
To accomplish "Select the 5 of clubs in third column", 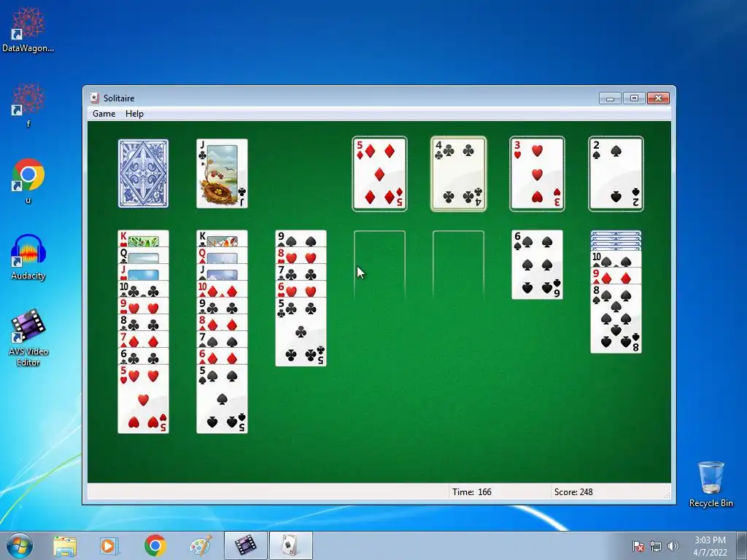I will coord(301,332).
